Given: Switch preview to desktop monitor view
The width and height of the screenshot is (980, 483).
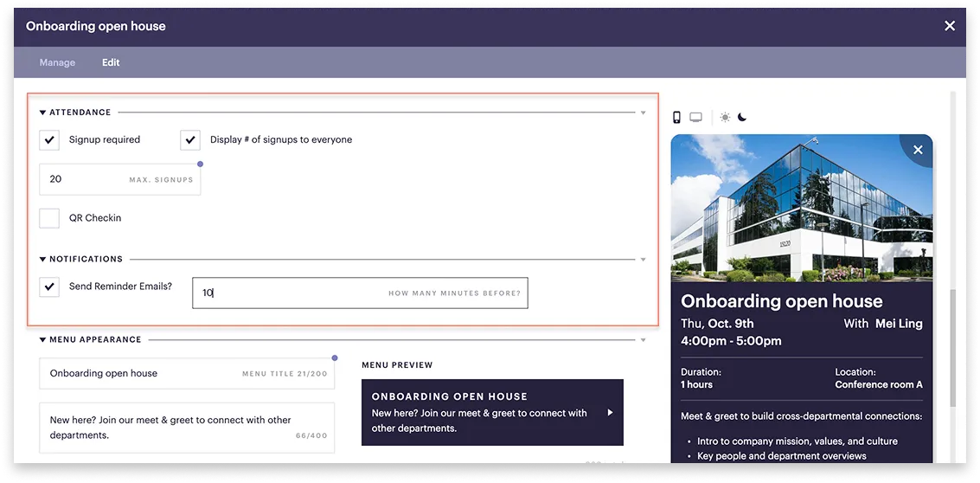Looking at the screenshot, I should point(695,117).
